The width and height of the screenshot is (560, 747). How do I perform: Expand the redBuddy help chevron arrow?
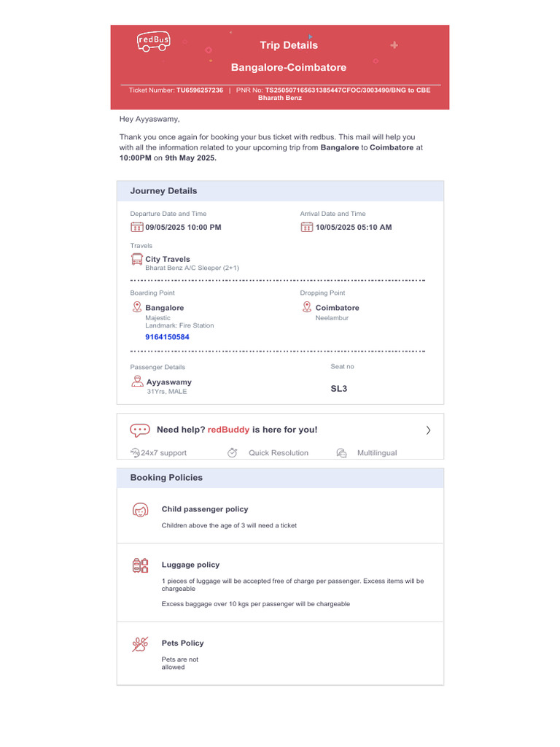pos(428,430)
